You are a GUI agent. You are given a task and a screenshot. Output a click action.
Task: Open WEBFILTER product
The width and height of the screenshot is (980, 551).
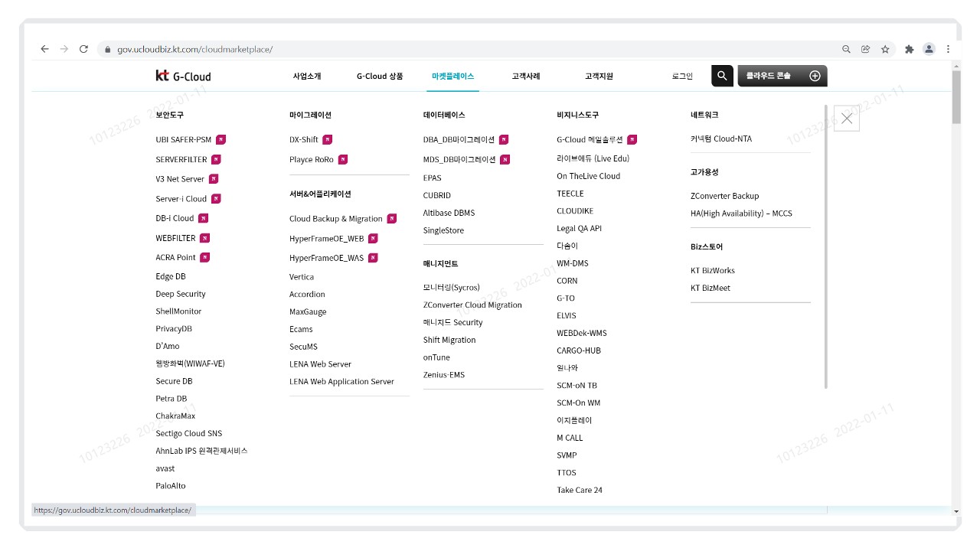[175, 238]
